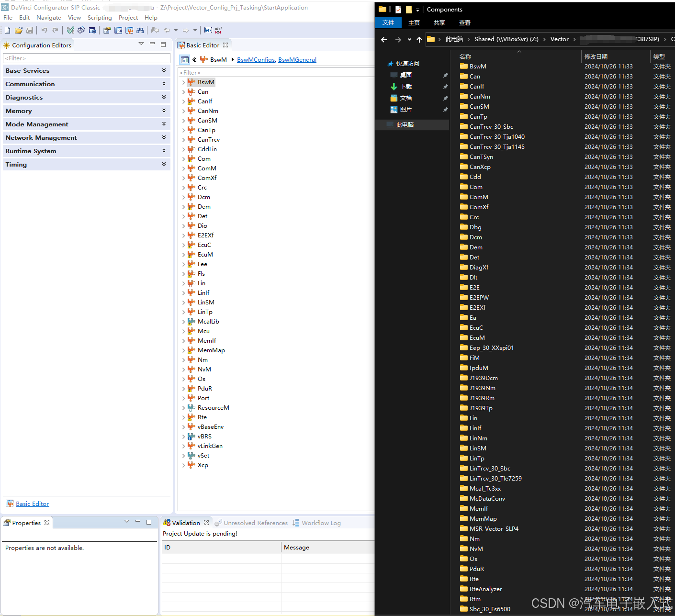Click the Save floppy disk icon
The width and height of the screenshot is (675, 616).
click(30, 30)
